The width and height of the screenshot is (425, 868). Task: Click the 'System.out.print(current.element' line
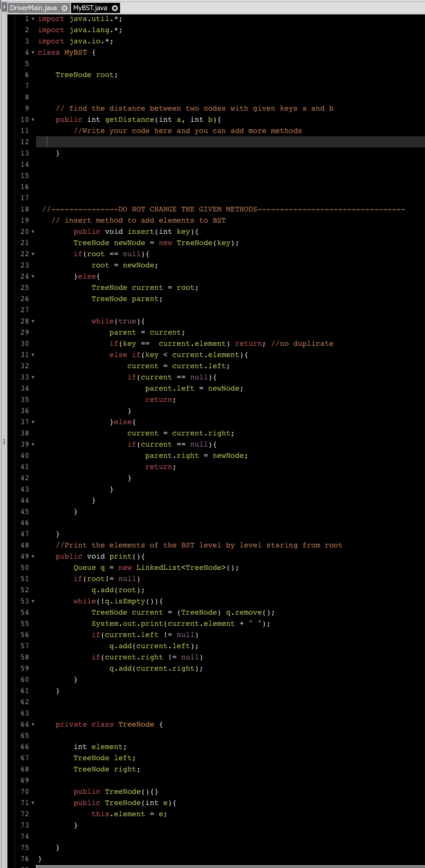coord(181,623)
